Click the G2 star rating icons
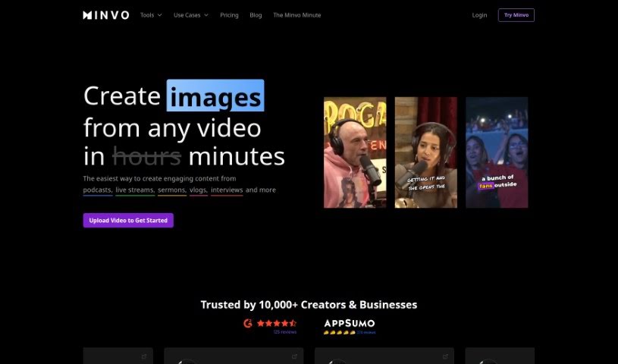 click(277, 322)
